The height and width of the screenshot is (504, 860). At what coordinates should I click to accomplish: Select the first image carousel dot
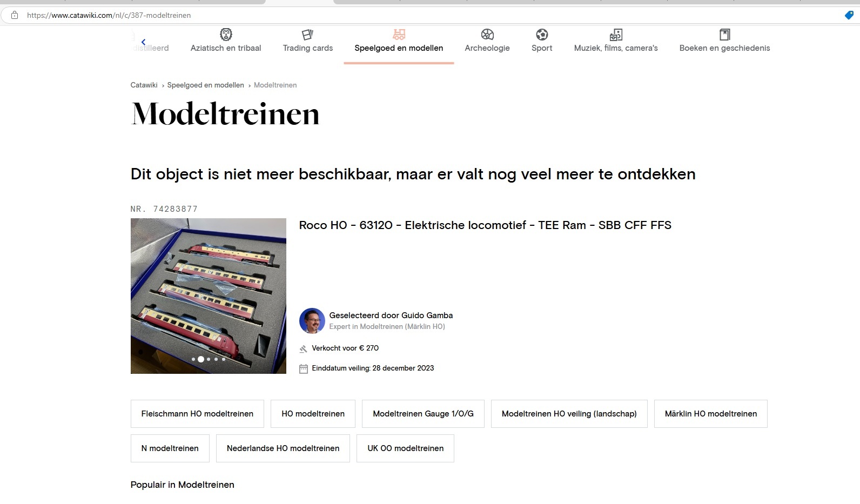193,359
